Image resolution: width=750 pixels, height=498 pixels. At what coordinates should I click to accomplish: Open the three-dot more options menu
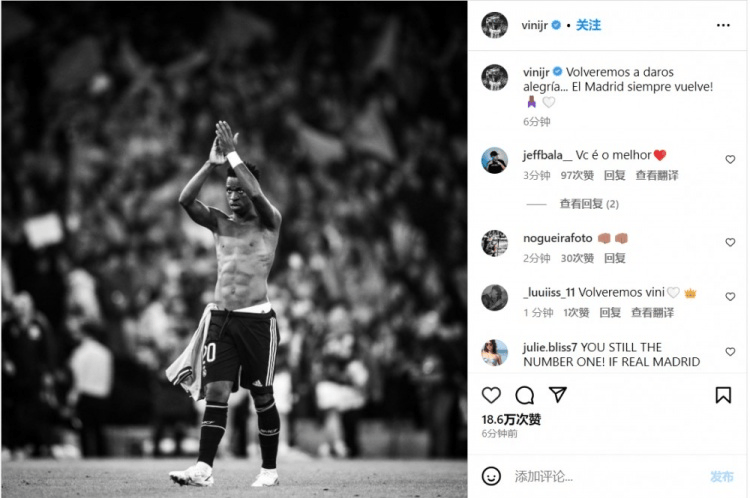723,25
